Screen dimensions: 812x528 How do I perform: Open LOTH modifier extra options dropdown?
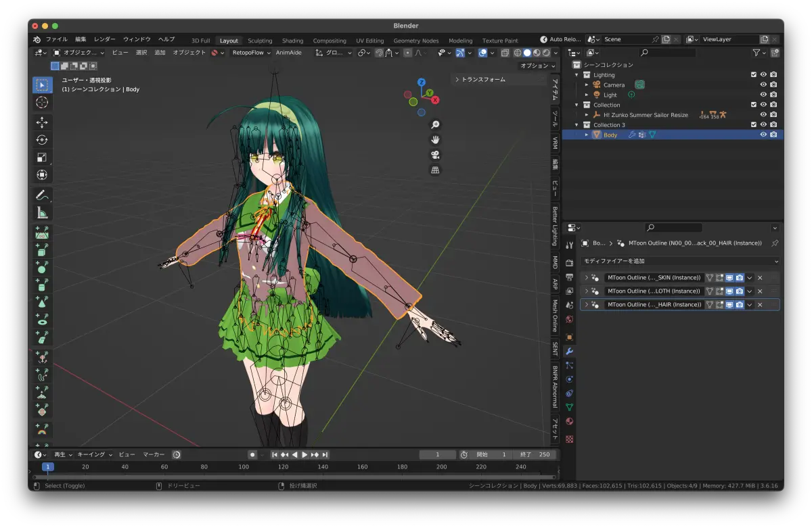pyautogui.click(x=750, y=291)
